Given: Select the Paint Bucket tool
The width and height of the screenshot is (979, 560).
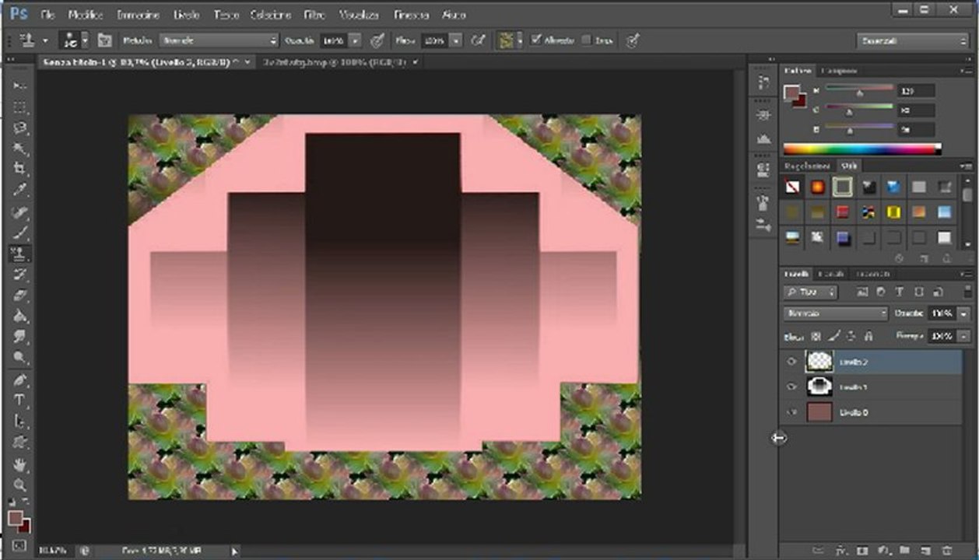Looking at the screenshot, I should point(20,316).
